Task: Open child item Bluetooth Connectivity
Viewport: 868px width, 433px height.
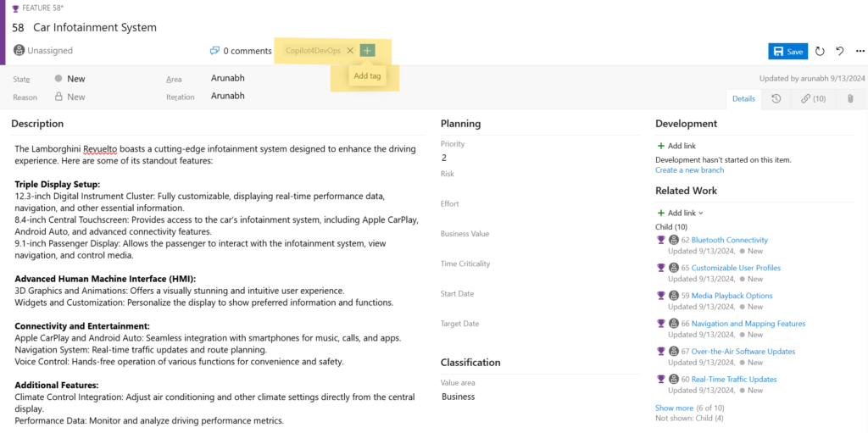Action: coord(730,240)
